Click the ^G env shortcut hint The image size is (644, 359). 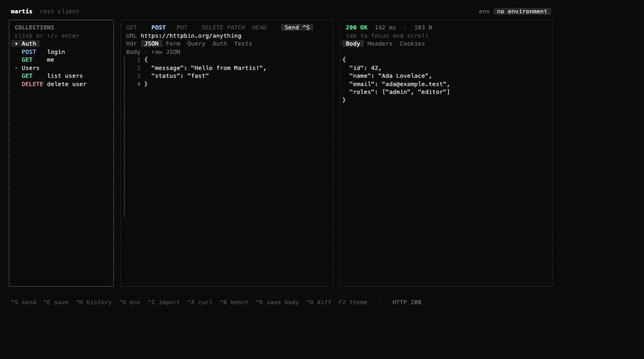coord(130,302)
